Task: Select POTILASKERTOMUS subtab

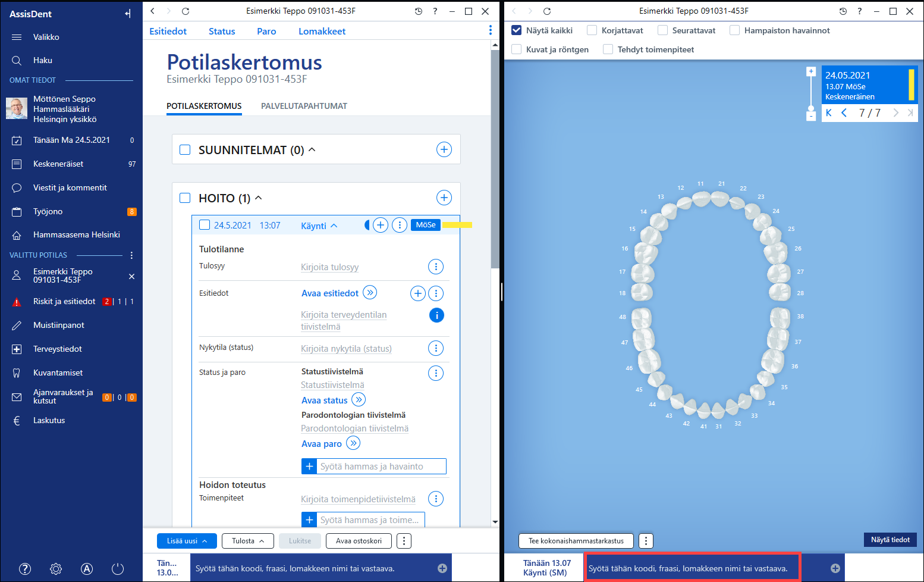Action: tap(204, 106)
